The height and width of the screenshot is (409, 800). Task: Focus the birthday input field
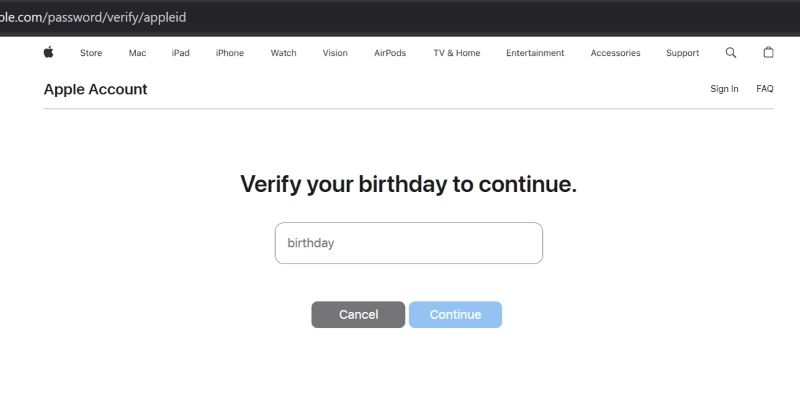point(408,243)
